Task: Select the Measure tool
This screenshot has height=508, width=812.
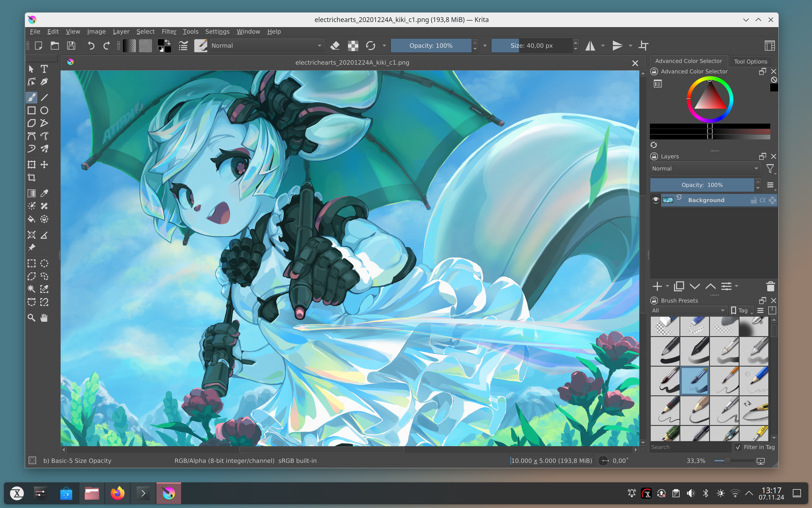Action: [x=44, y=235]
